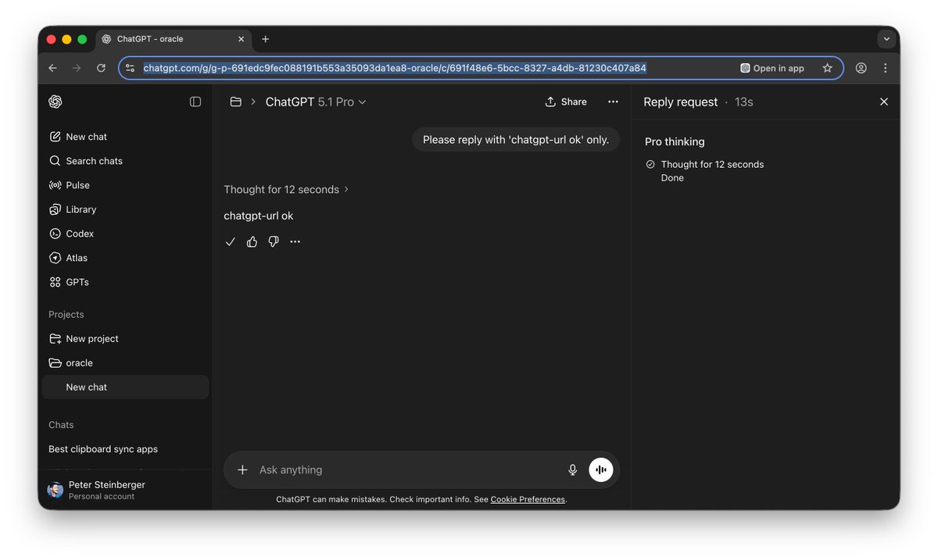This screenshot has height=560, width=938.
Task: Click Chats section heading
Action: coord(61,425)
